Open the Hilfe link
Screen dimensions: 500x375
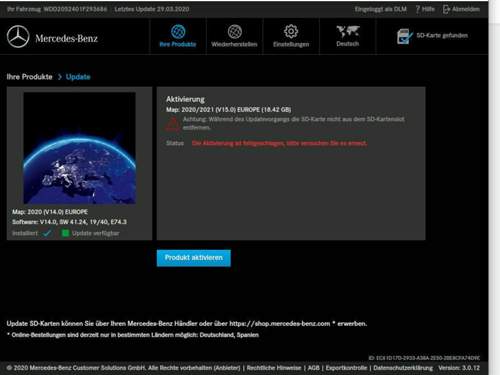click(428, 9)
